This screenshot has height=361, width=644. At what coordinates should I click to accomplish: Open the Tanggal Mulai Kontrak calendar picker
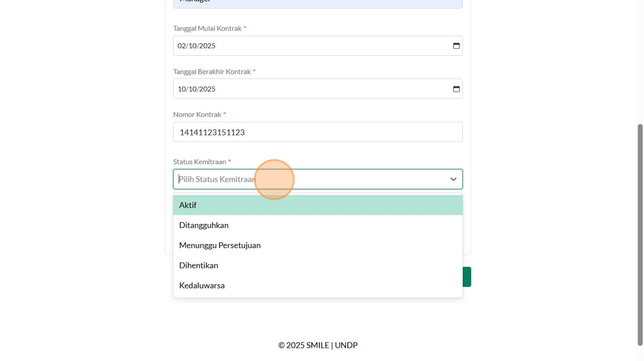coord(456,46)
